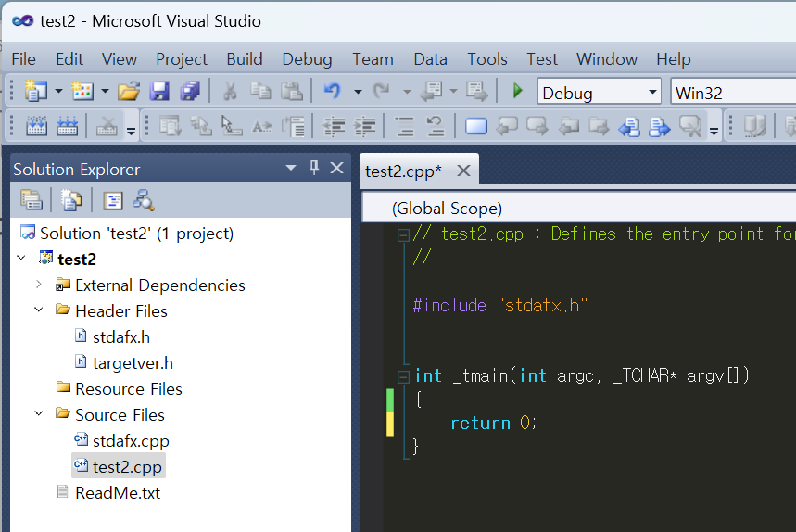Click the Display Quick Info icon
This screenshot has height=532, width=796.
(x=232, y=126)
